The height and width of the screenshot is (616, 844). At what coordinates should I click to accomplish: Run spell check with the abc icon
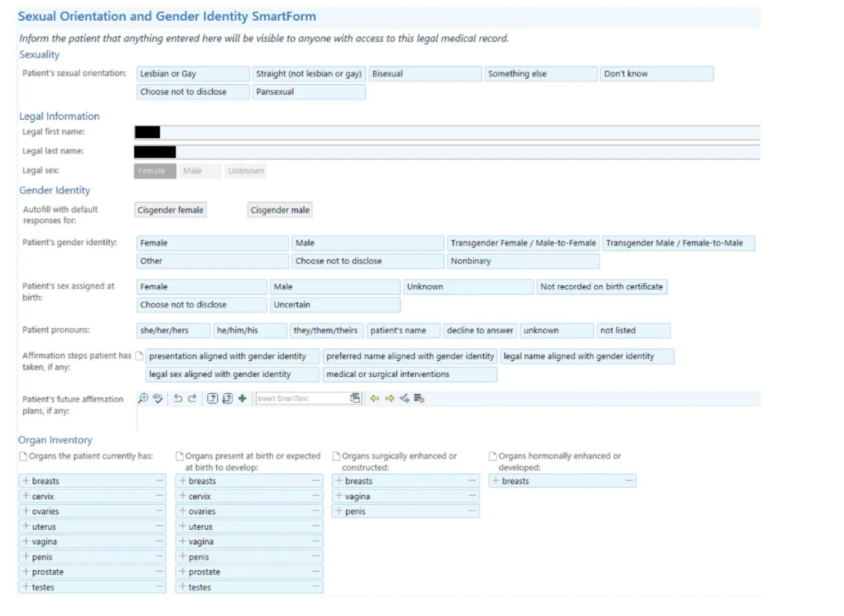point(158,398)
